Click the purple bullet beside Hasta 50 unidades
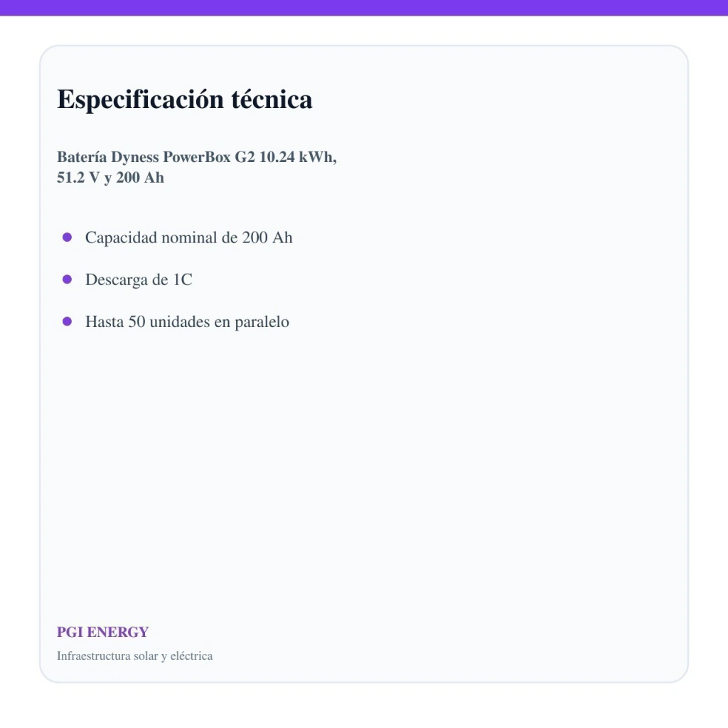728x728 pixels. (67, 321)
